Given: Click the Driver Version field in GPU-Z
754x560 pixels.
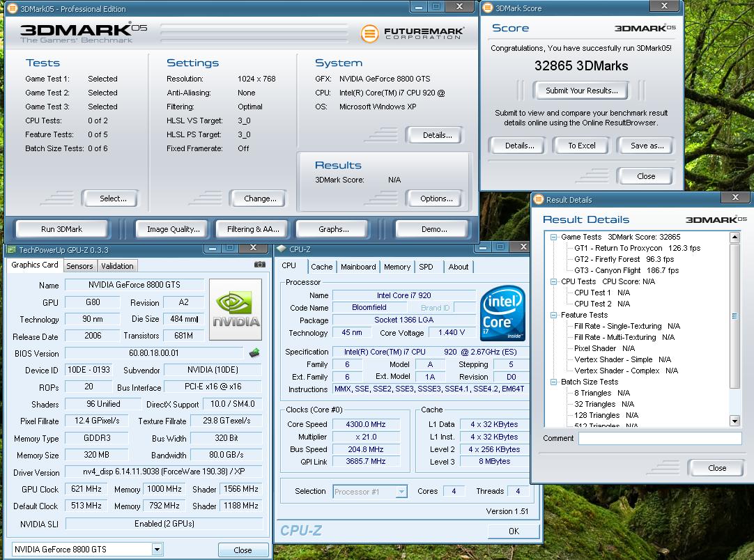Looking at the screenshot, I should 164,472.
